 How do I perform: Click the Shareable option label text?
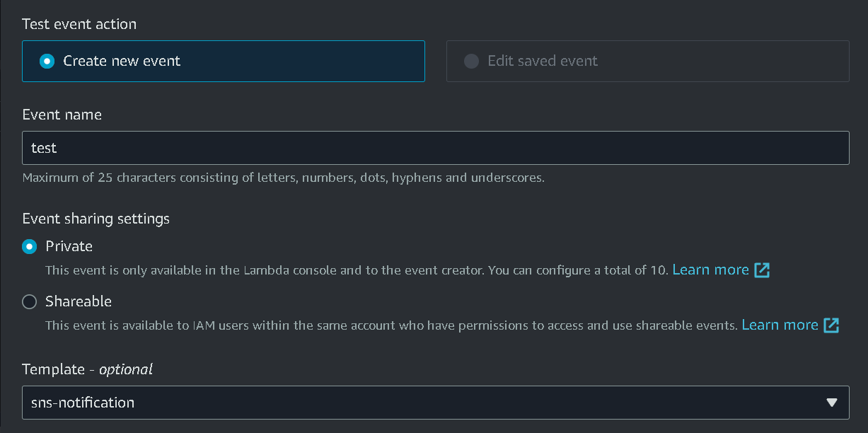(79, 302)
